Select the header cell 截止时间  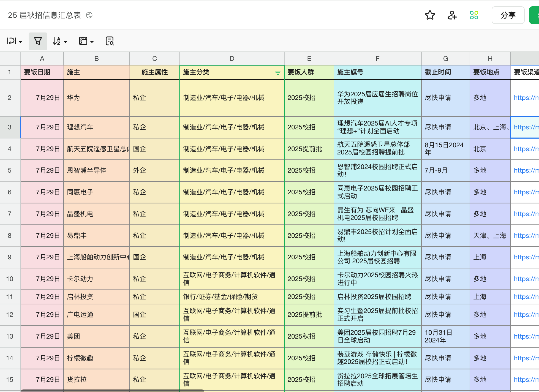point(445,72)
